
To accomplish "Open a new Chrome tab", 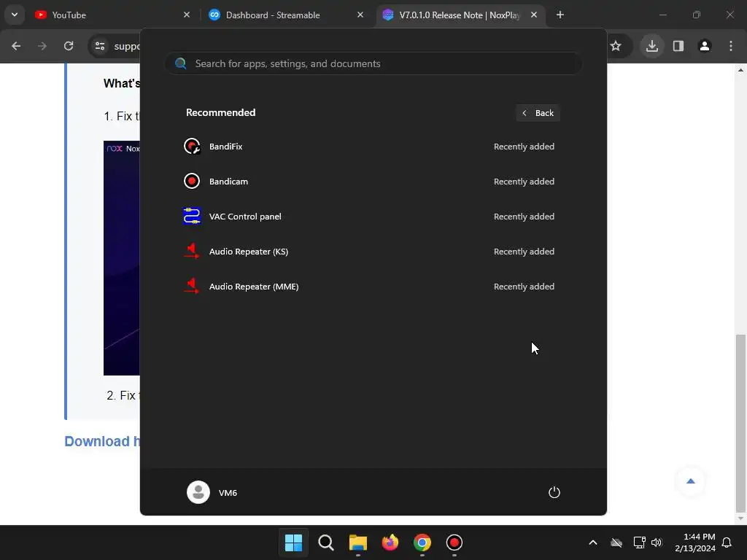I will 560,15.
